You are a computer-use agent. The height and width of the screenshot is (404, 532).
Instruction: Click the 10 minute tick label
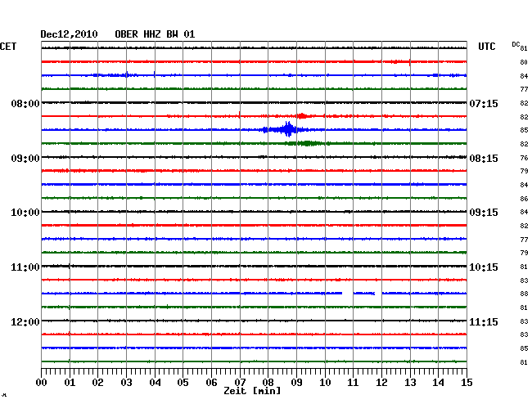point(325,382)
